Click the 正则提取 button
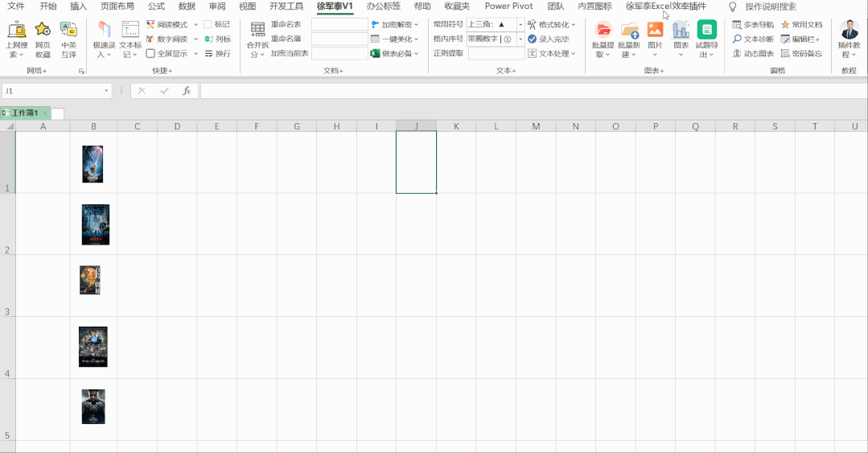Screen dimensions: 868x453 (x=448, y=53)
